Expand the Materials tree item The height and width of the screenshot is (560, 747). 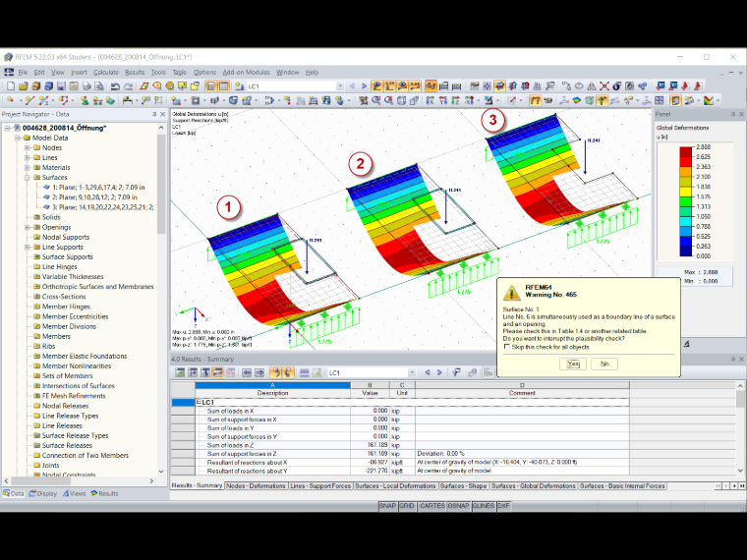tap(28, 168)
